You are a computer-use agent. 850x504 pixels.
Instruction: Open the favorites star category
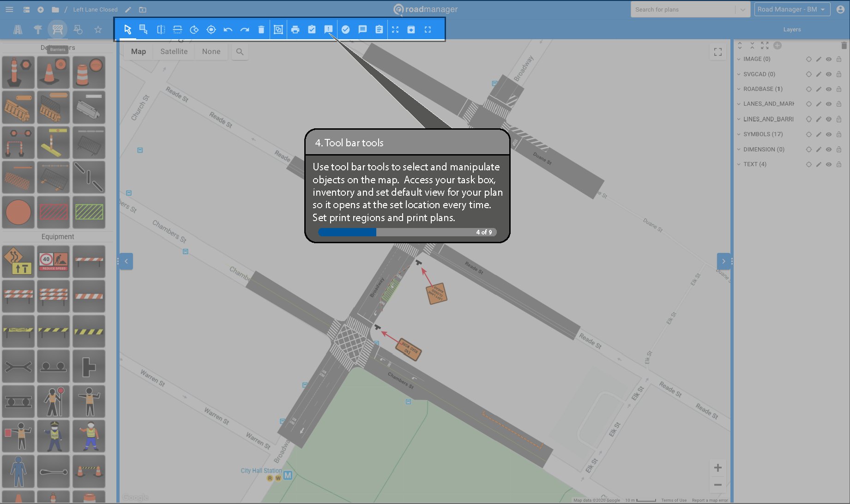pyautogui.click(x=98, y=30)
